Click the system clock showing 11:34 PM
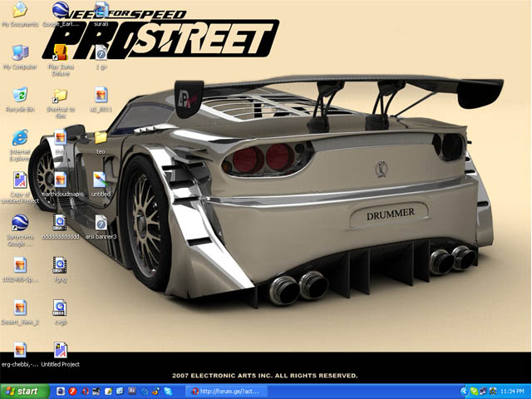The width and height of the screenshot is (532, 399). (512, 392)
